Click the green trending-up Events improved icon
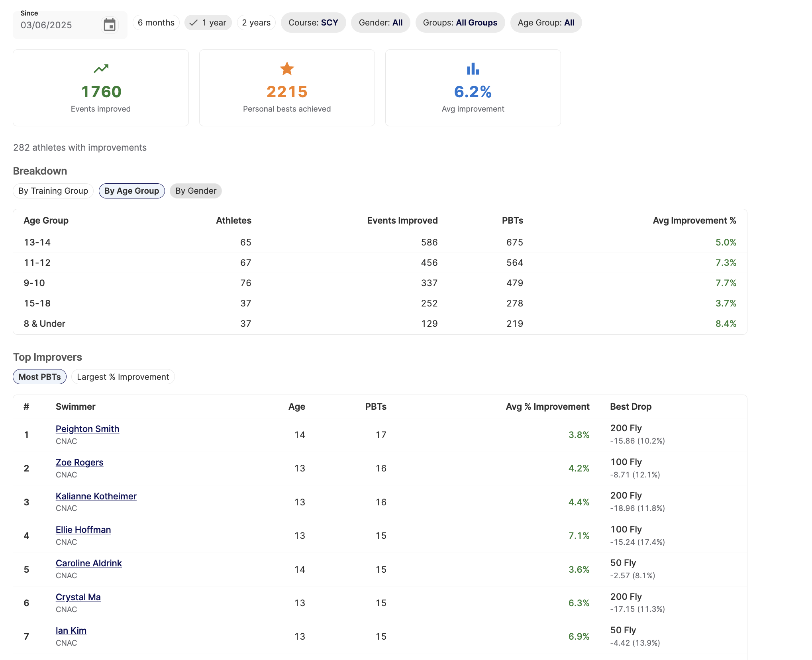Image resolution: width=812 pixels, height=660 pixels. coord(101,69)
